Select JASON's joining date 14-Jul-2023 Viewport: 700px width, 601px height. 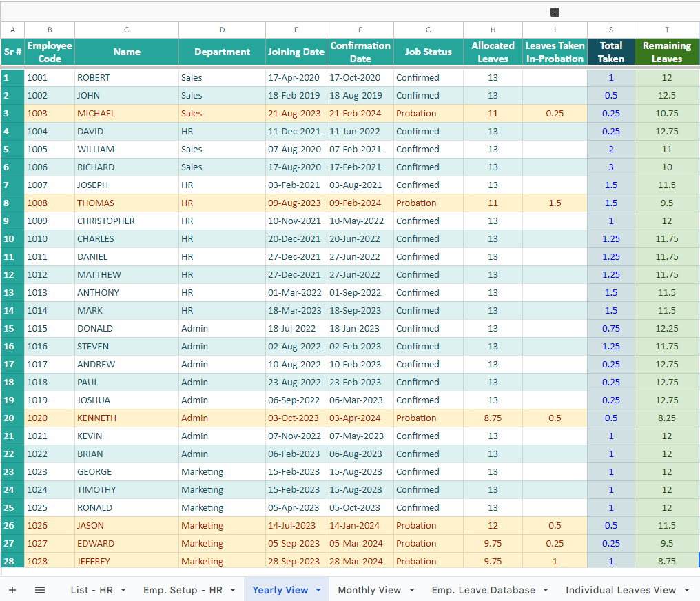[296, 526]
